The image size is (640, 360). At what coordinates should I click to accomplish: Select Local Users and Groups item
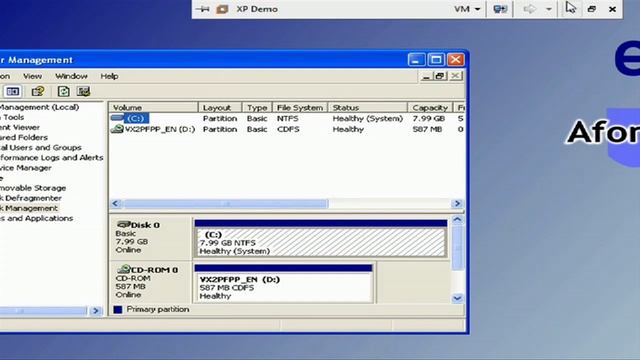tap(41, 147)
